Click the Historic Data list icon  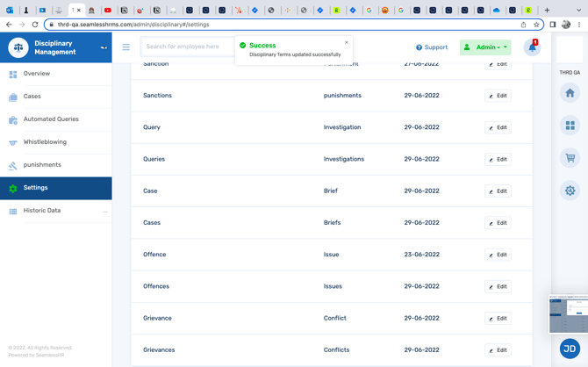pyautogui.click(x=13, y=212)
